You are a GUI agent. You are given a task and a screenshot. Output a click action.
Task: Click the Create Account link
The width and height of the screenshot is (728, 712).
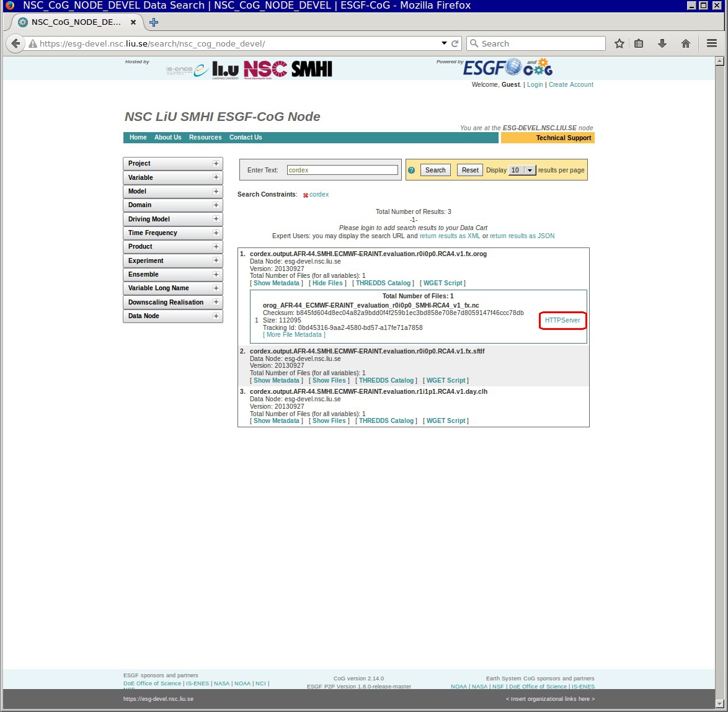point(571,84)
